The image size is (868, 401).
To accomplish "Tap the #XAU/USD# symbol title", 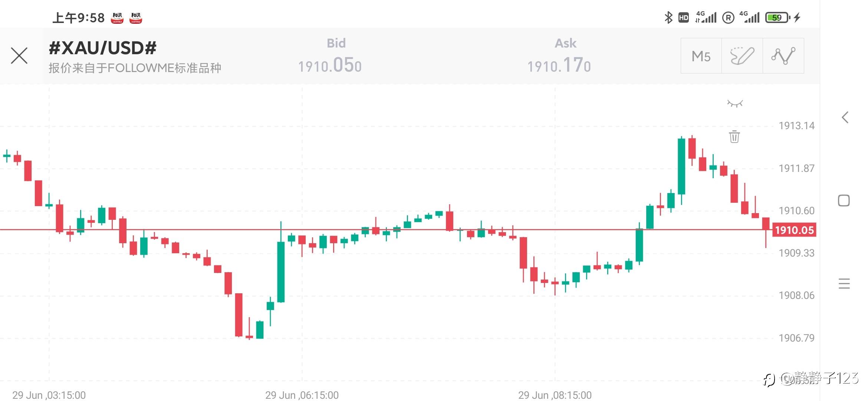I will [x=103, y=48].
